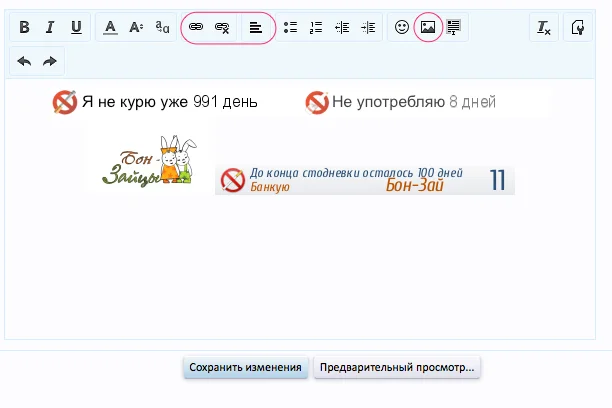Click the remove formatting icon
This screenshot has height=408, width=612.
coord(543,28)
